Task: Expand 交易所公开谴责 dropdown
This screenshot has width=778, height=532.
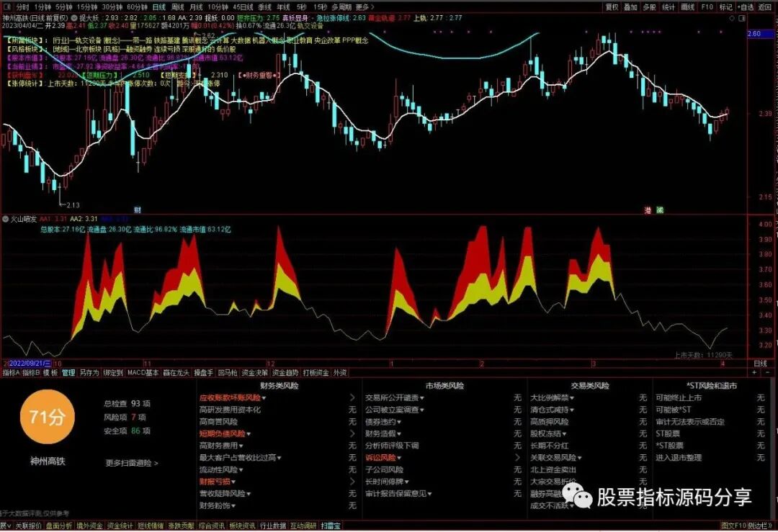Action: click(421, 397)
